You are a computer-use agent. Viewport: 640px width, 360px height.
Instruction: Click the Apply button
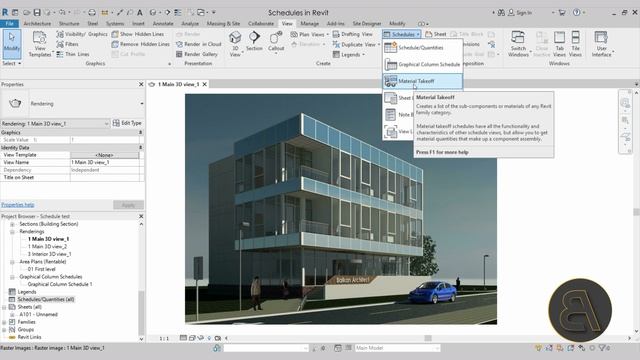click(x=128, y=205)
